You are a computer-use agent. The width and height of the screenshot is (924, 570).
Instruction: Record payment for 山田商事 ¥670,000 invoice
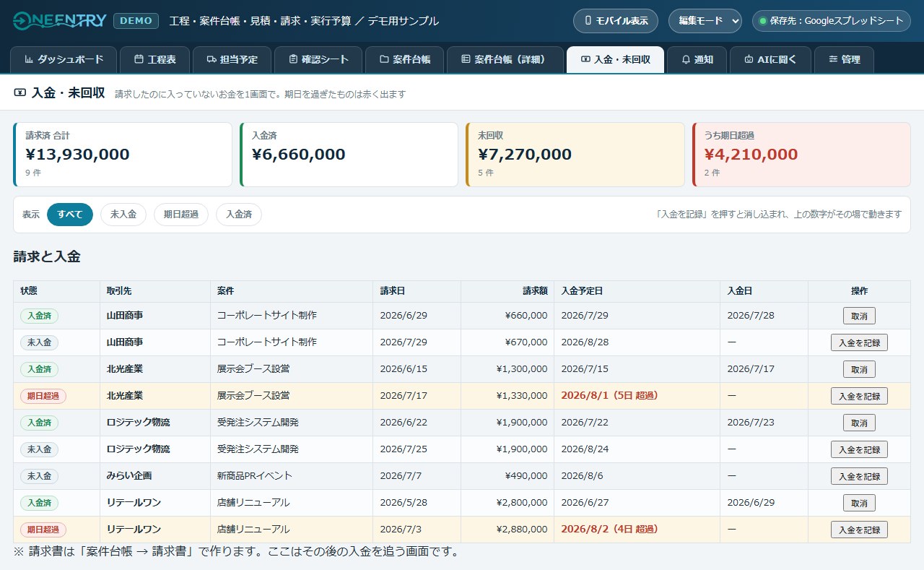click(x=859, y=342)
